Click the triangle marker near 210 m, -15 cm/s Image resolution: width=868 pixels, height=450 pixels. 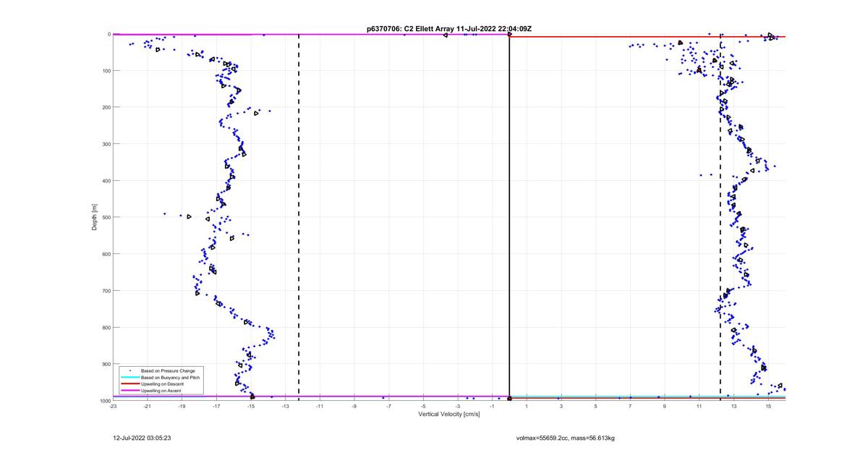coord(256,113)
